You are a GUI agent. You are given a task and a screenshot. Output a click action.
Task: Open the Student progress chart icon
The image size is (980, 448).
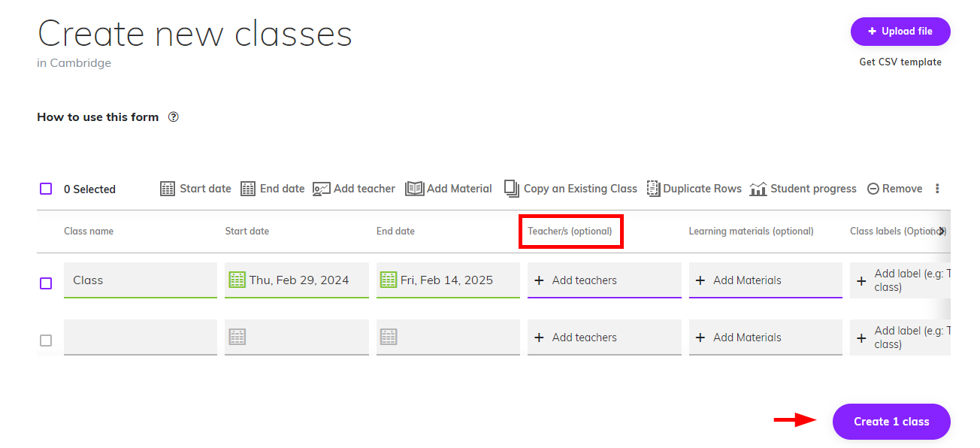(x=758, y=189)
